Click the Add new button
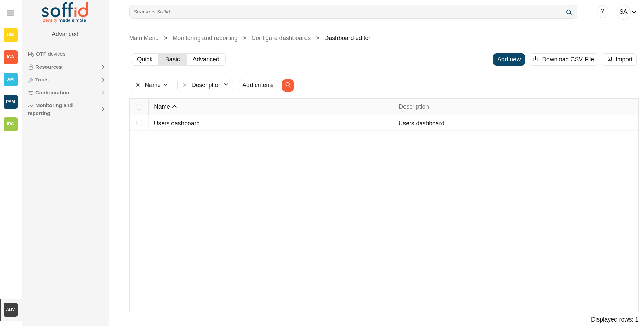Image resolution: width=644 pixels, height=326 pixels. click(509, 59)
